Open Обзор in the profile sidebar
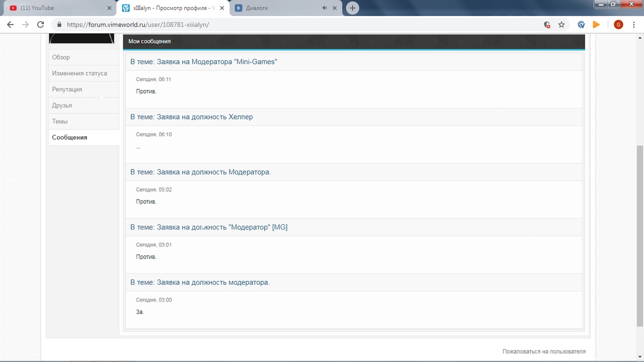Viewport: 644px width, 362px height. (61, 57)
